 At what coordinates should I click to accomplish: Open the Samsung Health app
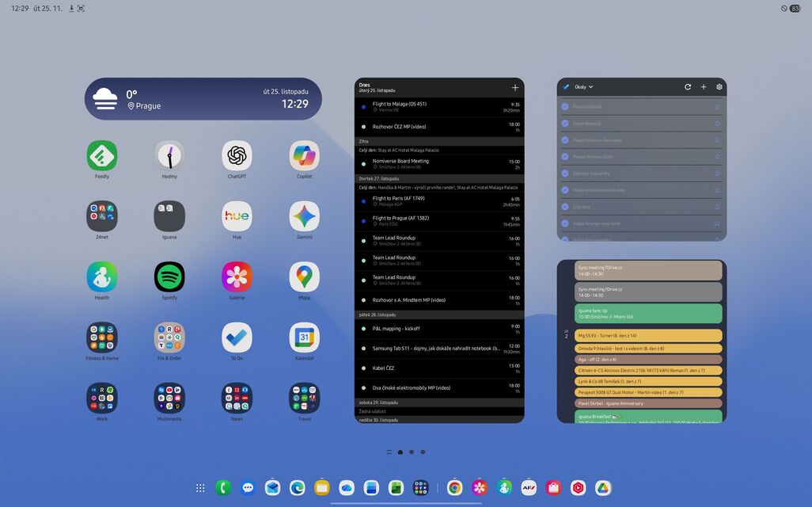(102, 275)
